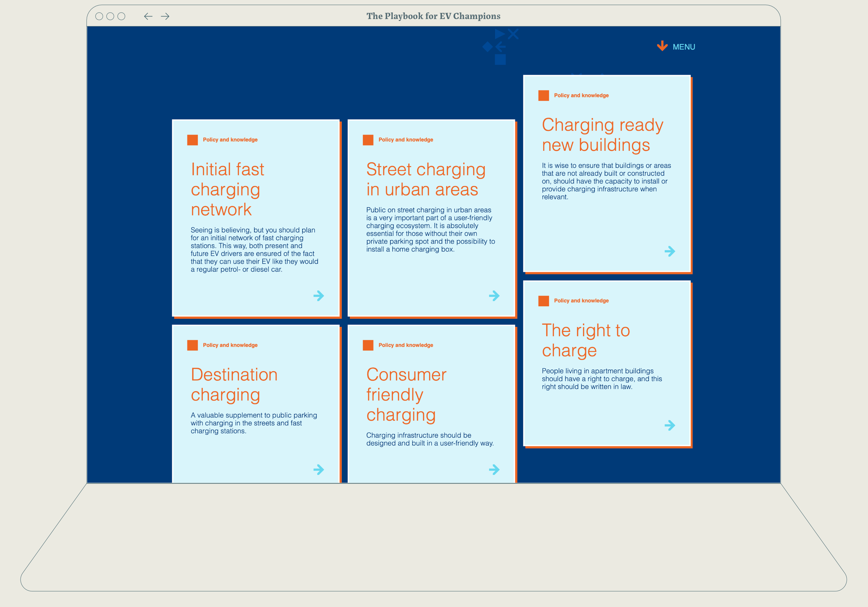868x607 pixels.
Task: Open The right to charge title
Action: (586, 341)
